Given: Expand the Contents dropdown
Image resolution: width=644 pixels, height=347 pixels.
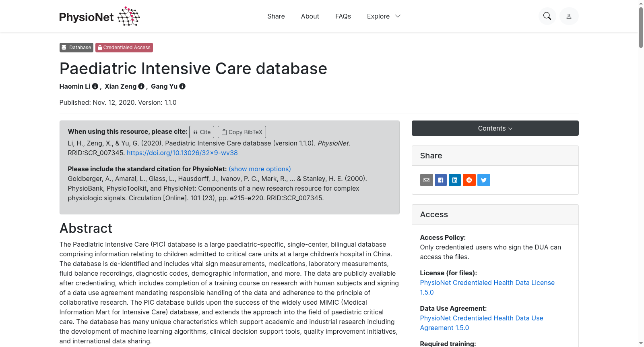Looking at the screenshot, I should tap(495, 128).
